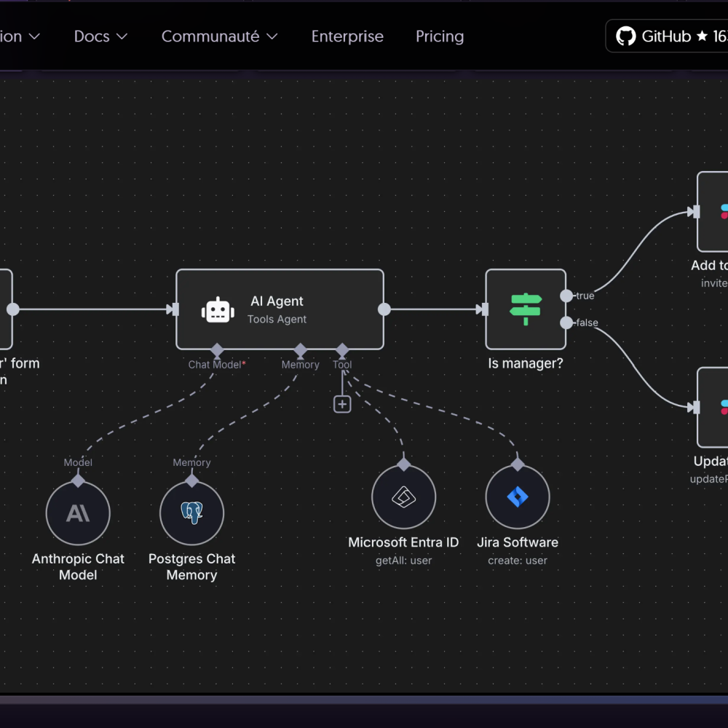Click the Memory diamond connector on AI Agent

[300, 350]
